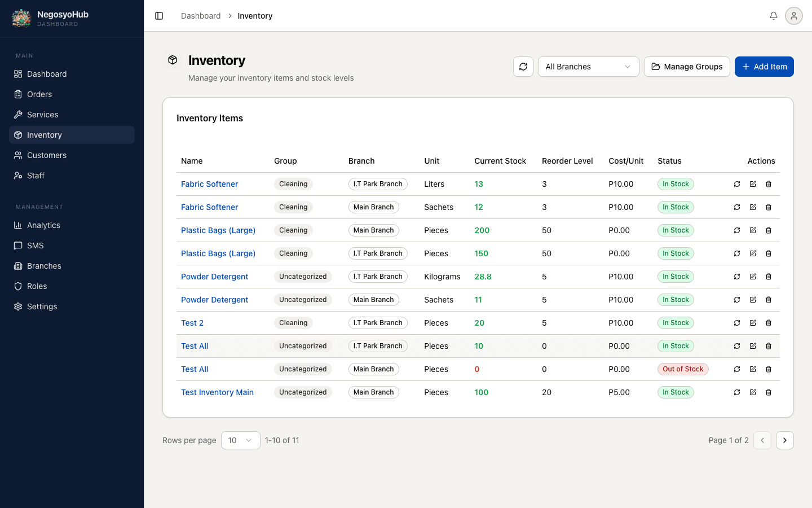Go to the next page

pos(785,440)
